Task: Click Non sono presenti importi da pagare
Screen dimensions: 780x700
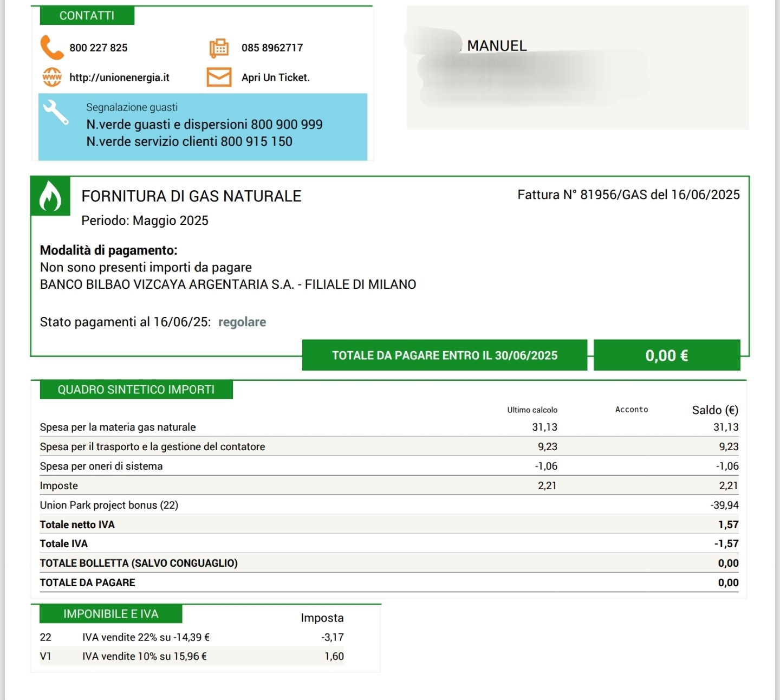Action: (146, 267)
